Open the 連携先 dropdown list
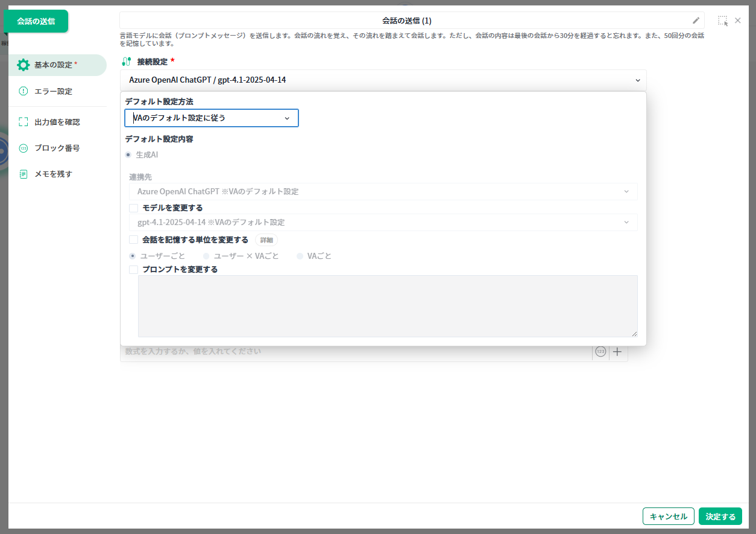Screen dimensions: 756x534 (x=383, y=192)
